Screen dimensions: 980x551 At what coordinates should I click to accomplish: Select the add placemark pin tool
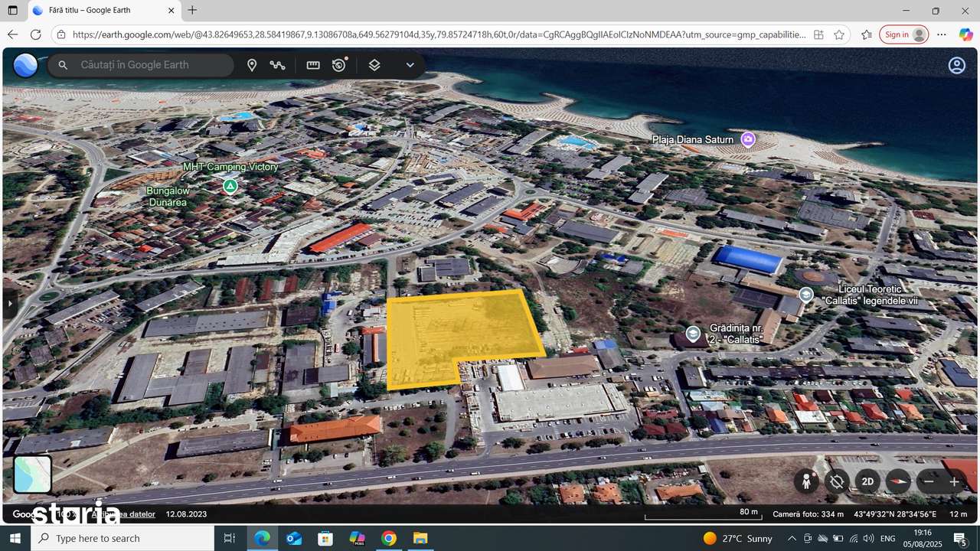(x=251, y=66)
